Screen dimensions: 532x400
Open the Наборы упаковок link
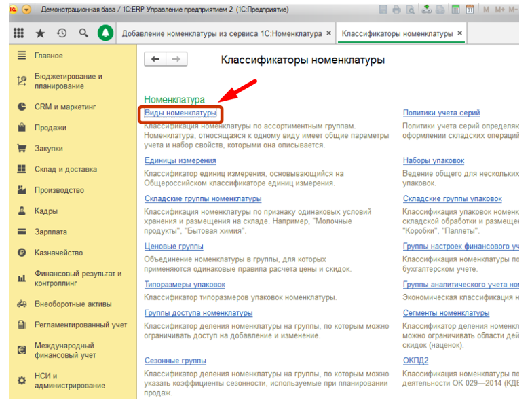(x=434, y=160)
